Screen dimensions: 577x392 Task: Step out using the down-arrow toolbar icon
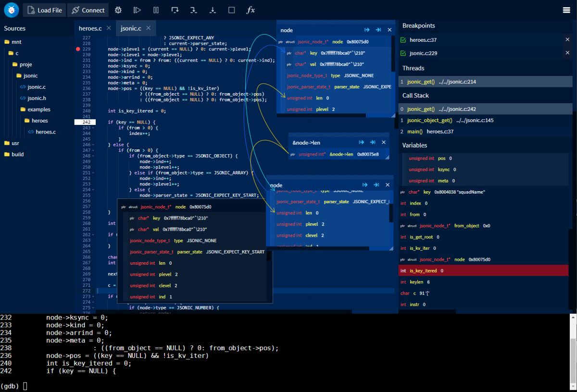pyautogui.click(x=213, y=10)
